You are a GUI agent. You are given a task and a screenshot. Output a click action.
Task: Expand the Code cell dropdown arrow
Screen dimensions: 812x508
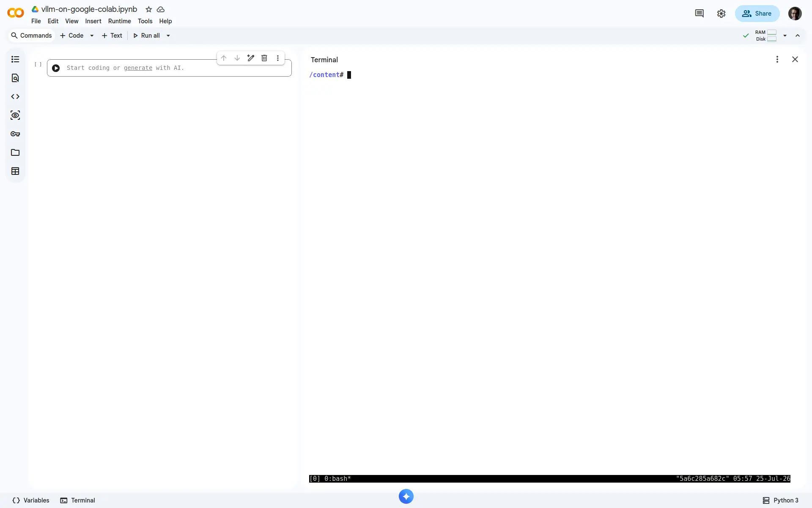[x=92, y=36]
